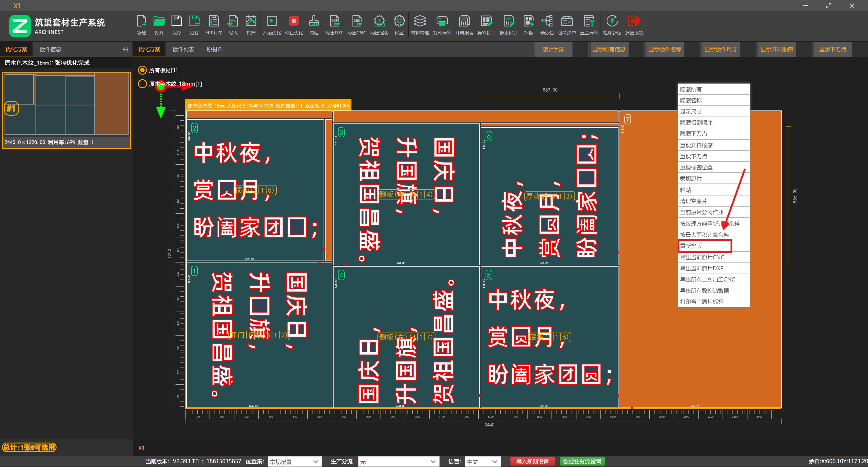Viewport: 868px width, 467px height.
Task: Open 导出DXF export tool
Action: [x=335, y=25]
